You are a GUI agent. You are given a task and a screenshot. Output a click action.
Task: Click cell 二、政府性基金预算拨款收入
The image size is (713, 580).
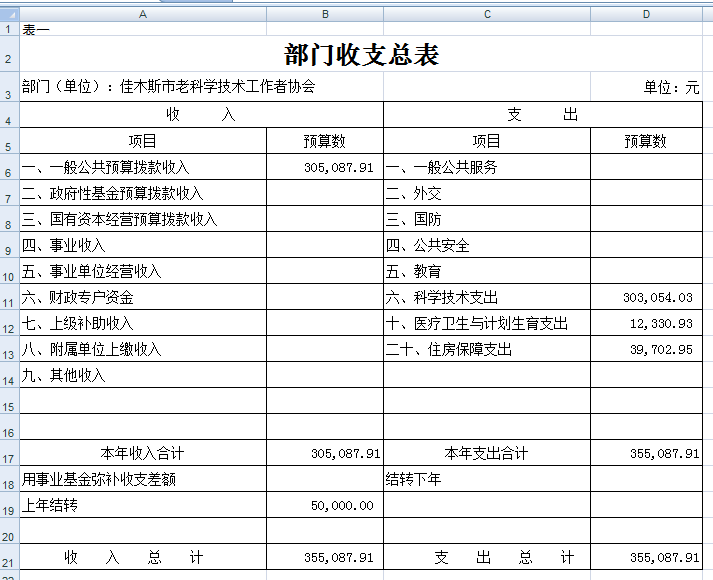click(x=143, y=193)
